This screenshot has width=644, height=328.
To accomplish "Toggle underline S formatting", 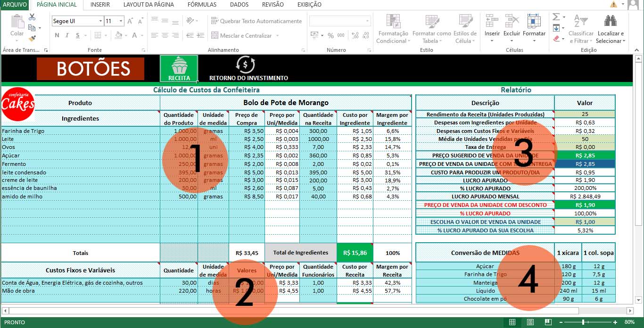I will (77, 35).
